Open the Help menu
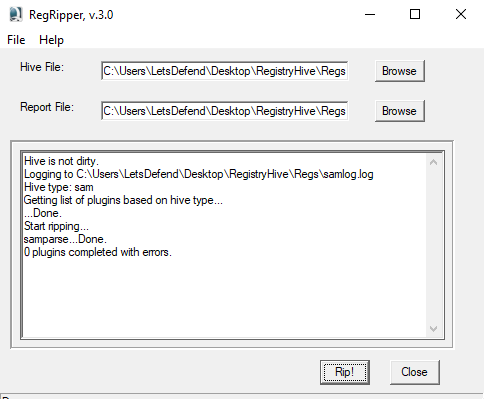 tap(51, 40)
